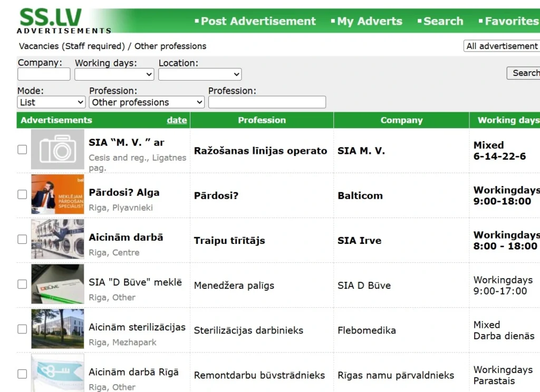Click the Ražošanas līnijas operato profession cell
540x392 pixels.
point(261,151)
